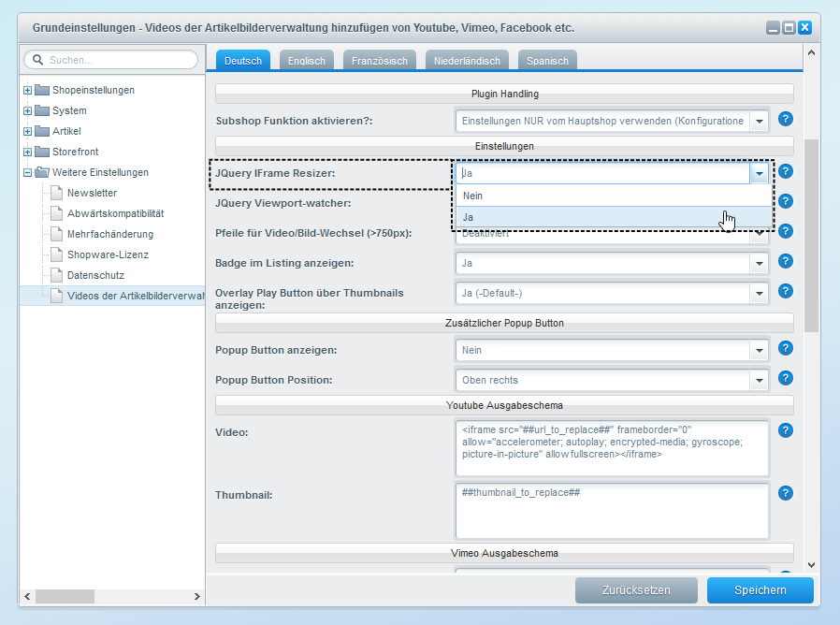
Task: Select Ja in the open dropdown list
Action: point(614,217)
